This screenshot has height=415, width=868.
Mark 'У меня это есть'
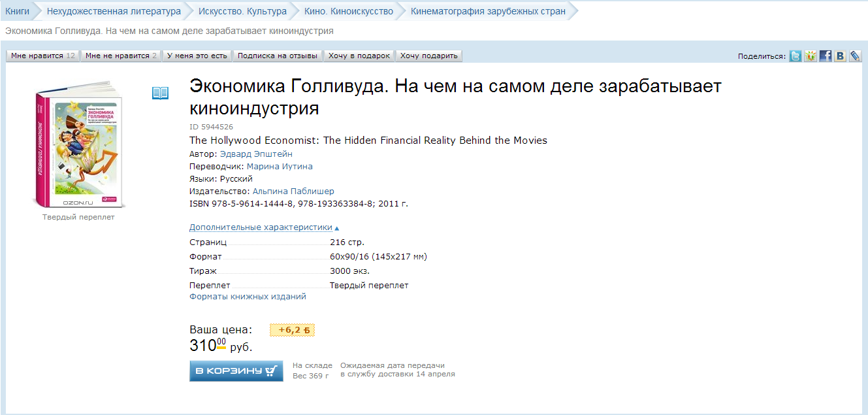tap(197, 56)
